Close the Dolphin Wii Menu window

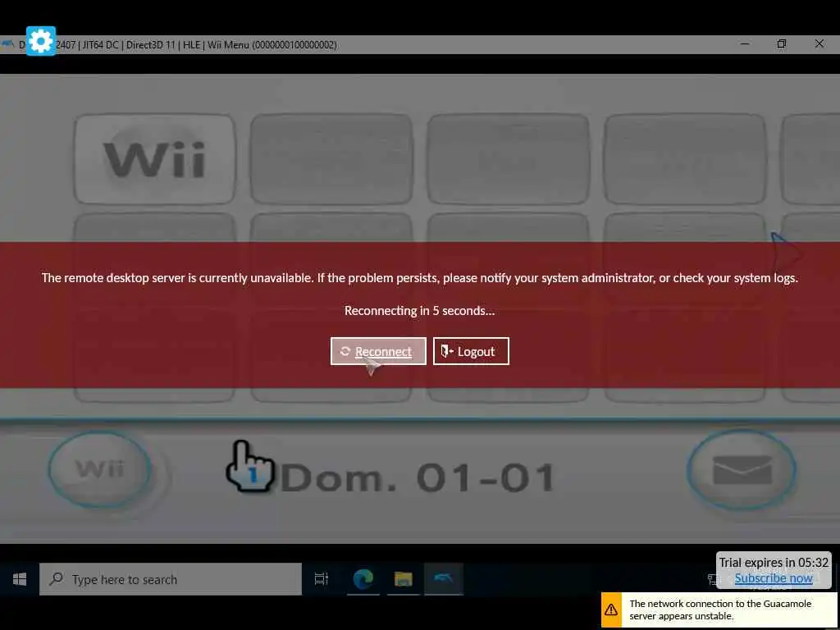819,44
